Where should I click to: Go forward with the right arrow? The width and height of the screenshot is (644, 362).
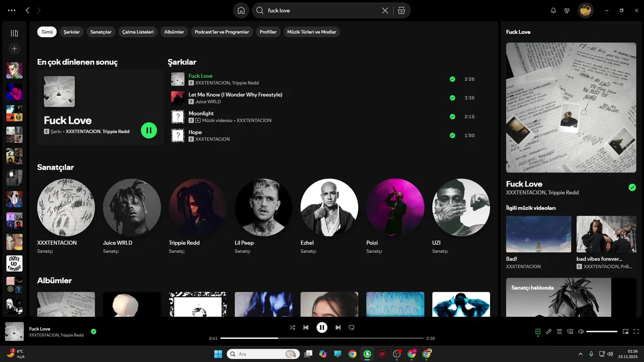point(39,10)
